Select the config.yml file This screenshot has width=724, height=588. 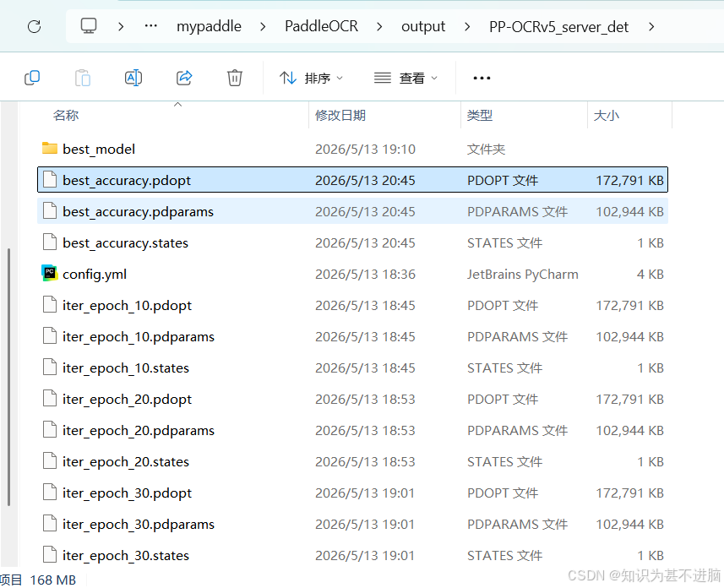point(353,274)
